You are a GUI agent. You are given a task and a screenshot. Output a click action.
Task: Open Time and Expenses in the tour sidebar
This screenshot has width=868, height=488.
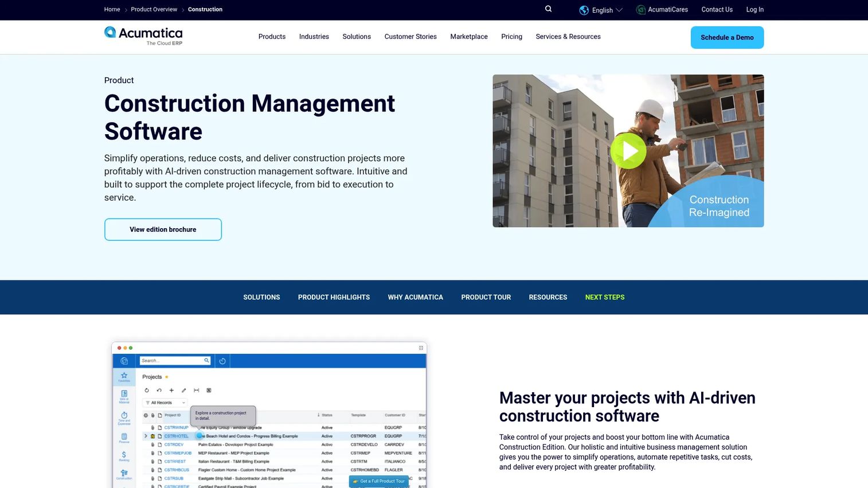pyautogui.click(x=124, y=417)
